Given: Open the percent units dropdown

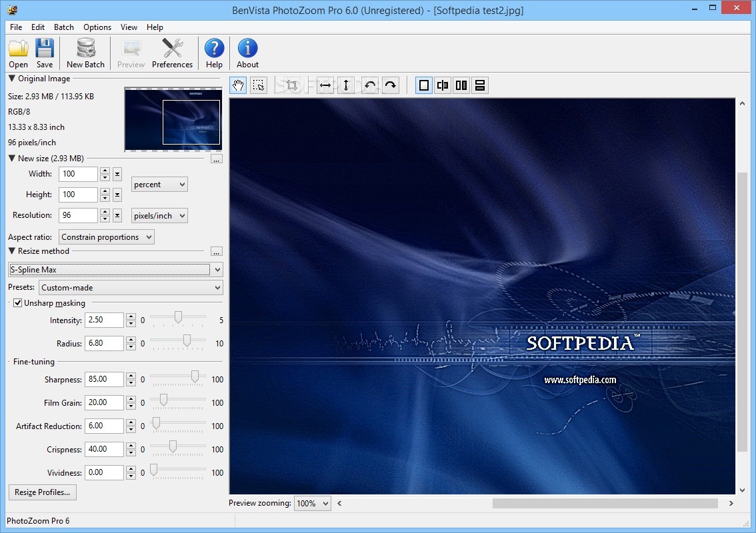Looking at the screenshot, I should pyautogui.click(x=159, y=185).
